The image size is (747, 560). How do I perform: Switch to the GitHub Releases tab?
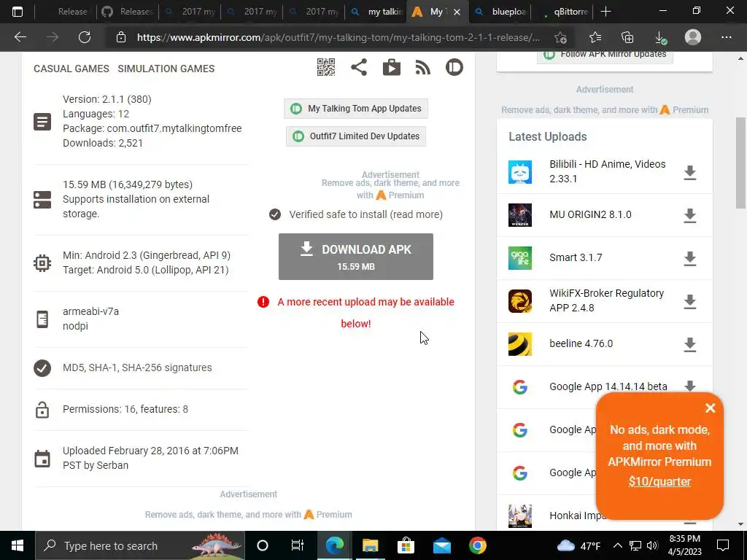[x=127, y=12]
